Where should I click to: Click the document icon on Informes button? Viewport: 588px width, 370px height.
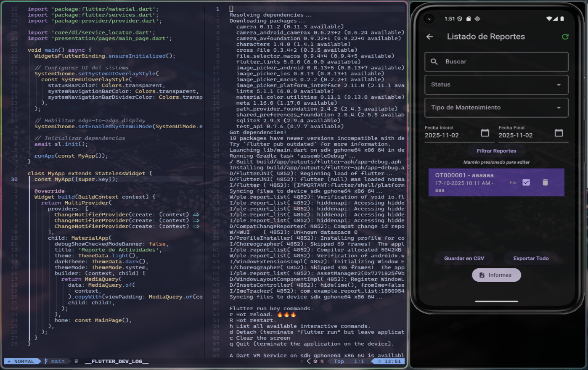[x=482, y=275]
